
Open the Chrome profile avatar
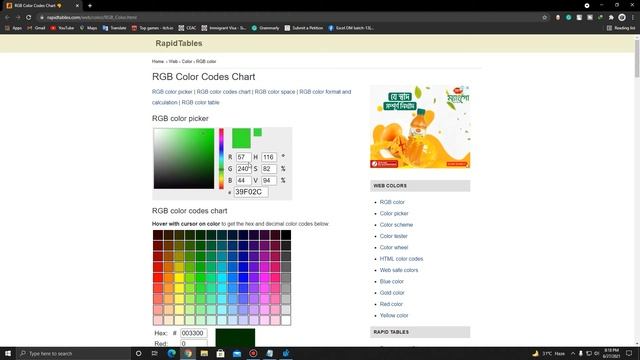pyautogui.click(x=622, y=18)
